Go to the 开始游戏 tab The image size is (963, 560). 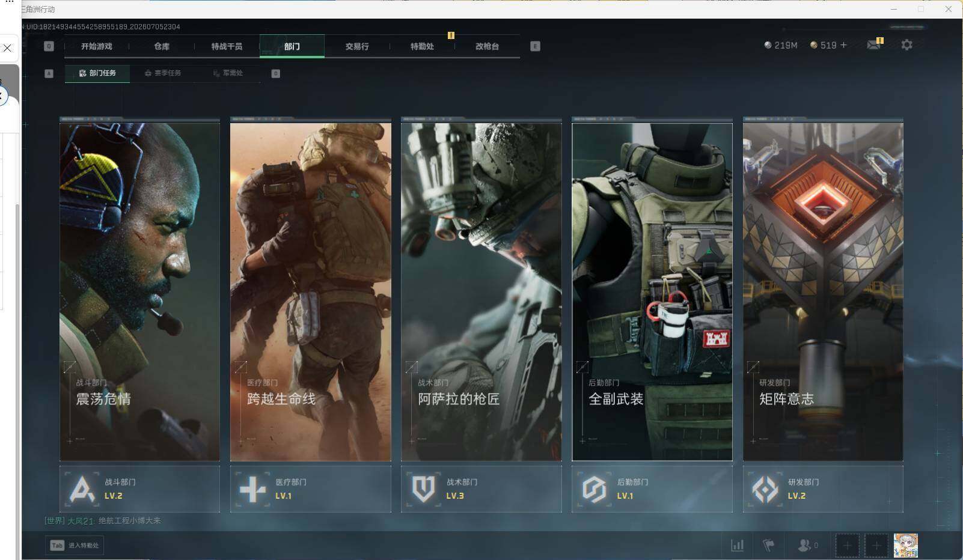pyautogui.click(x=97, y=46)
